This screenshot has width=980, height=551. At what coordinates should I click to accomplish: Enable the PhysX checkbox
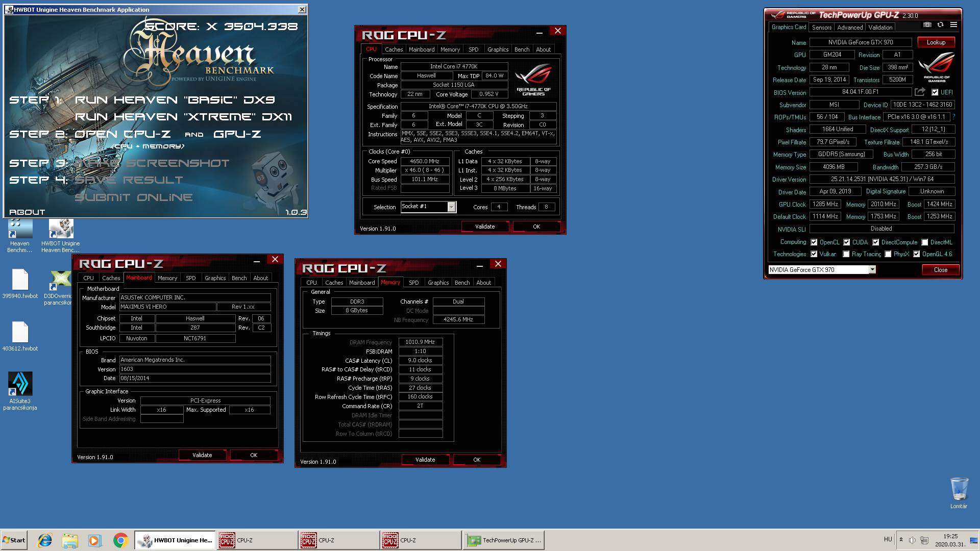coord(888,254)
